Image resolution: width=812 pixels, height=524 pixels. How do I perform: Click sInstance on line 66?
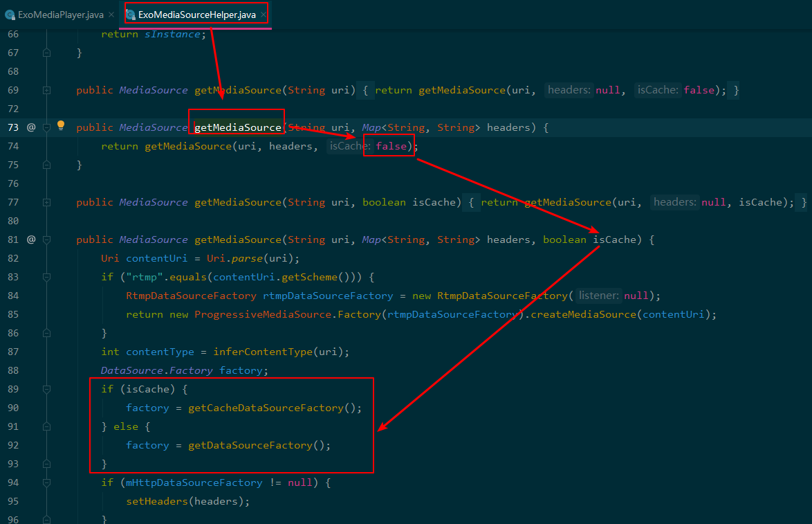click(172, 34)
